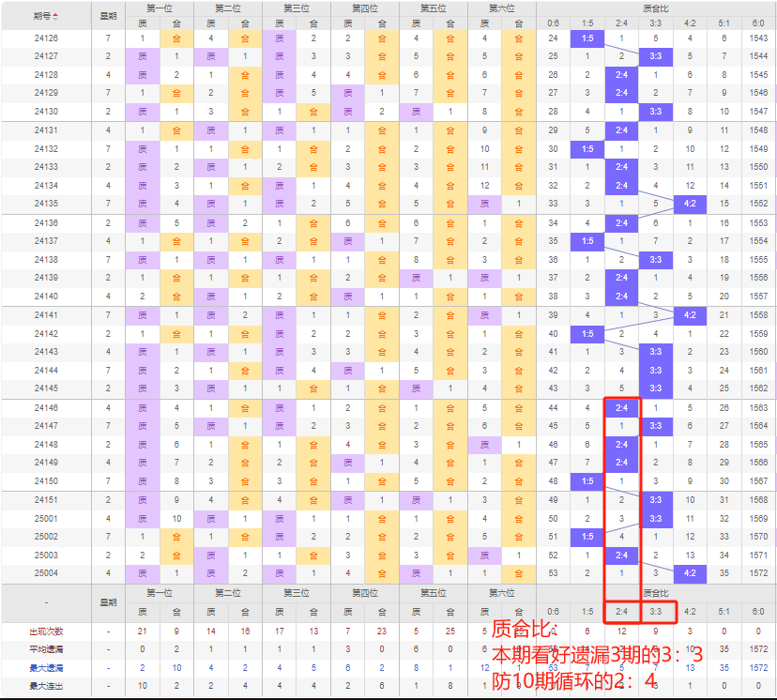Click the 出现次数 statistics row label
Image resolution: width=777 pixels, height=700 pixels.
point(46,631)
